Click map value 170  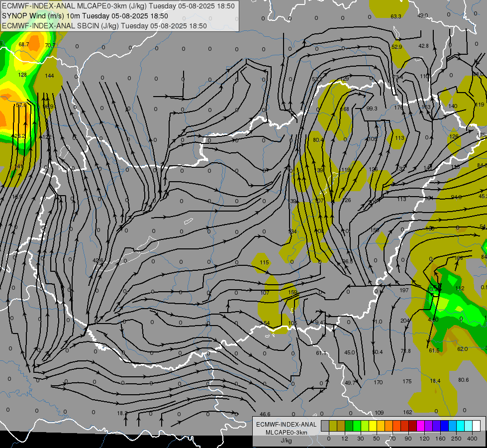tap(378, 382)
